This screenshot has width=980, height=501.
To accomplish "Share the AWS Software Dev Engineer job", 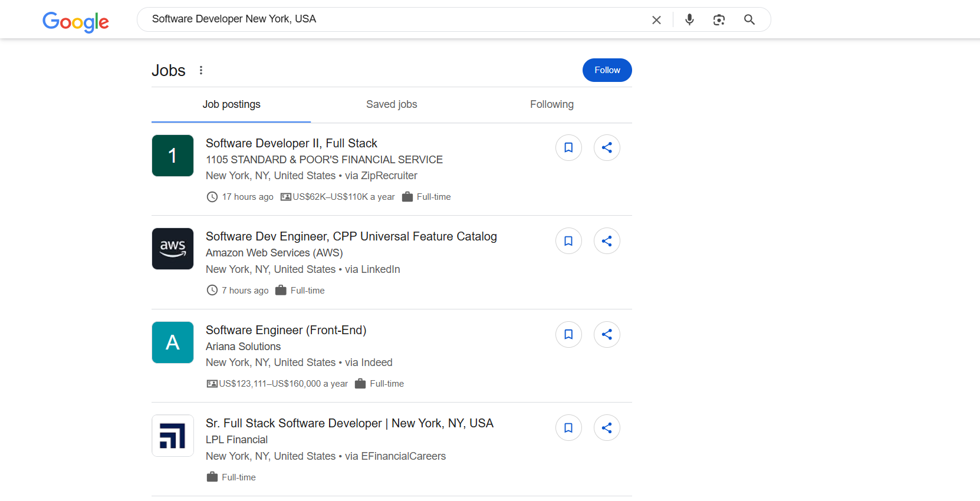I will (607, 241).
